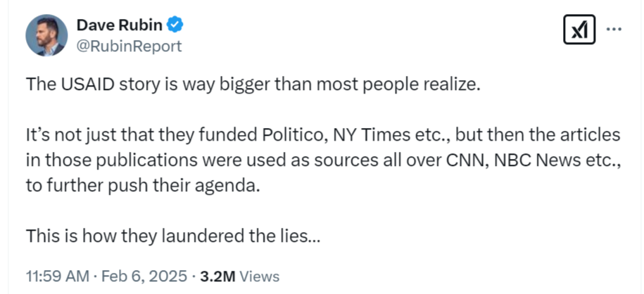This screenshot has height=294, width=644.
Task: Open the Dave Rubin display name
Action: click(120, 26)
